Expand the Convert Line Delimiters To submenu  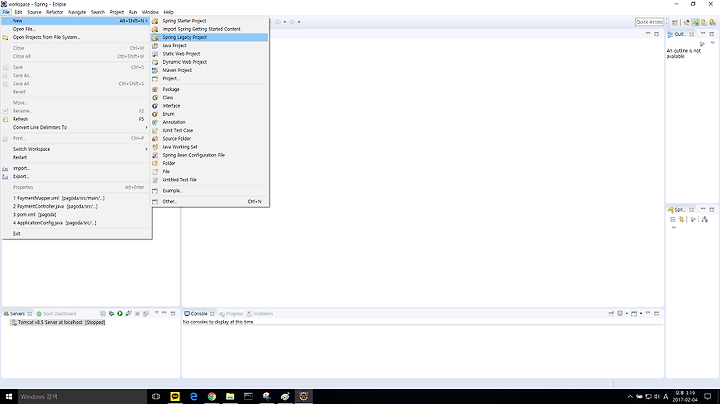76,127
